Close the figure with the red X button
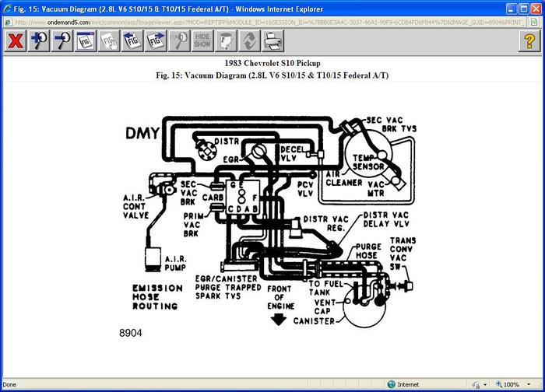 [x=16, y=41]
